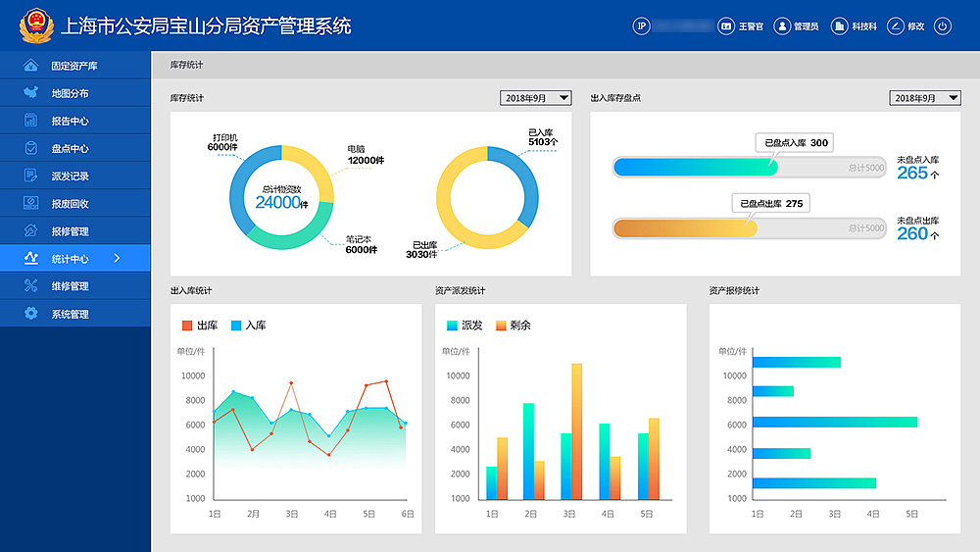Screen dimensions: 980x552
Task: Click the 资产派发统计 chart title
Action: [460, 290]
